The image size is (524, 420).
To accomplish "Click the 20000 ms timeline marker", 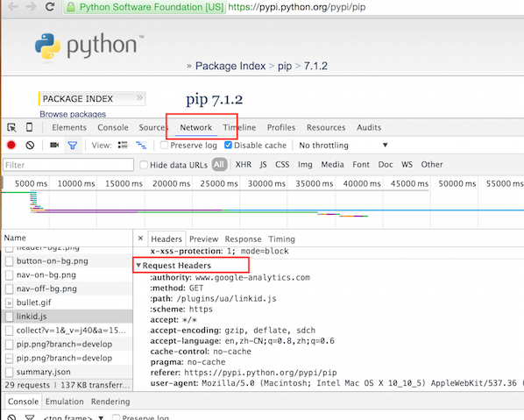I will pos(171,183).
